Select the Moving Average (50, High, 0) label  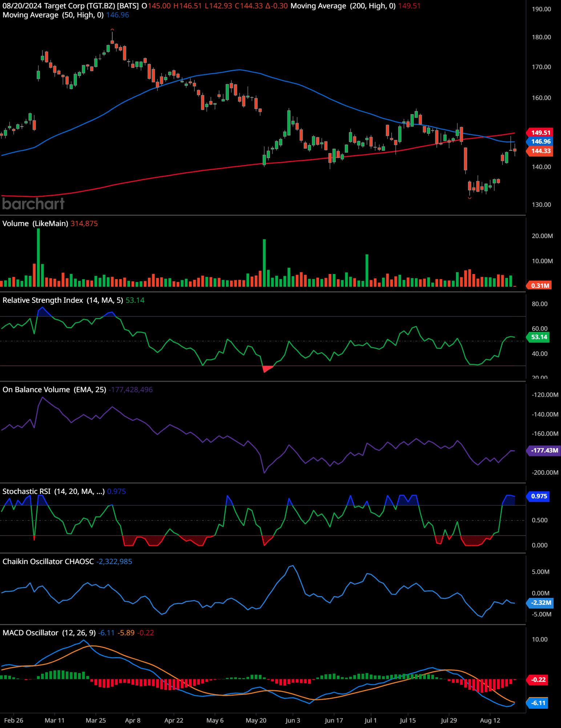tap(53, 15)
